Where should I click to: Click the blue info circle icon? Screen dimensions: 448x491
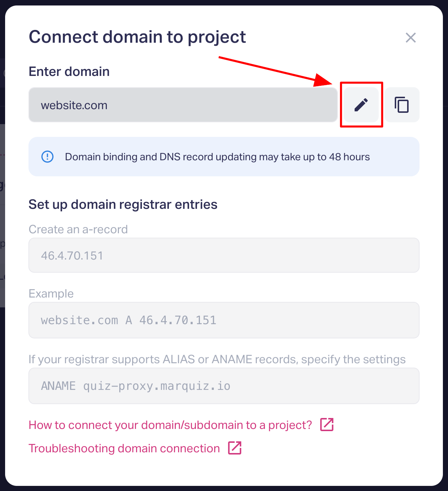[47, 157]
